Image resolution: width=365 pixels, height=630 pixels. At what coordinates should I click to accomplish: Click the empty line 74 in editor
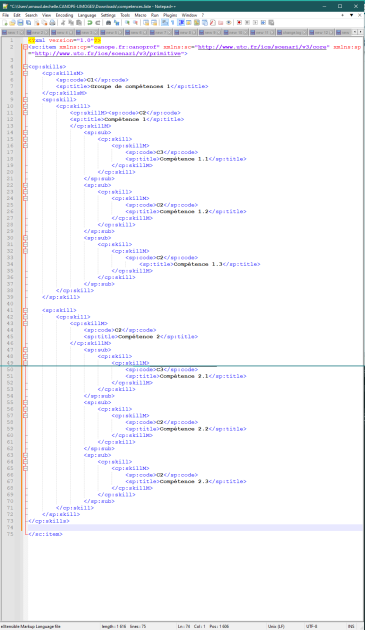click(195, 527)
